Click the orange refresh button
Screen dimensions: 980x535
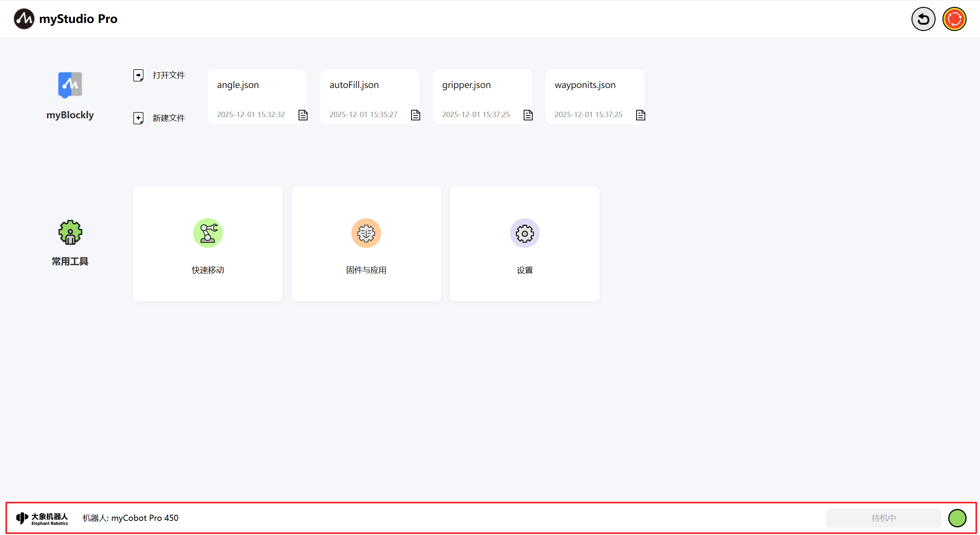(954, 19)
